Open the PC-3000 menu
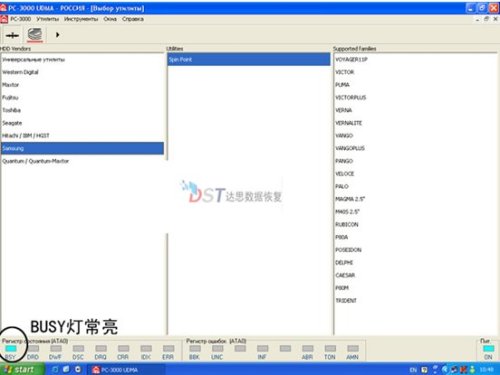The width and height of the screenshot is (500, 375). [x=21, y=19]
